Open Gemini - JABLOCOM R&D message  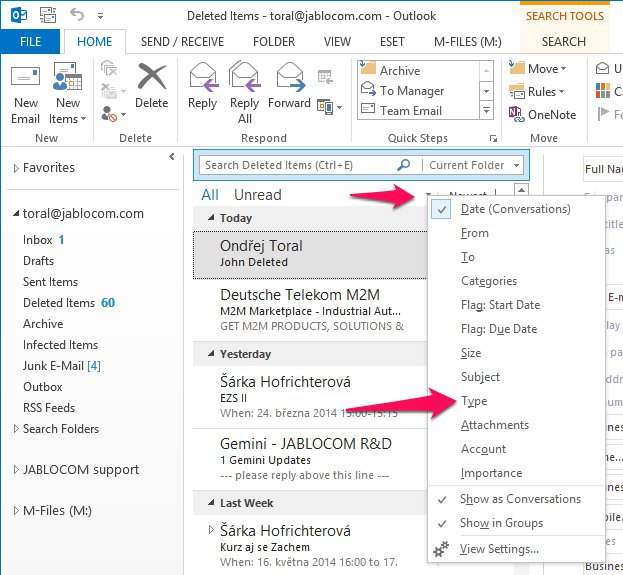(310, 459)
